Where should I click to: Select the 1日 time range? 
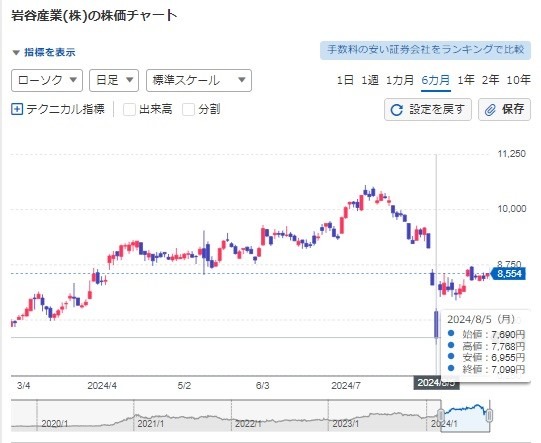345,80
